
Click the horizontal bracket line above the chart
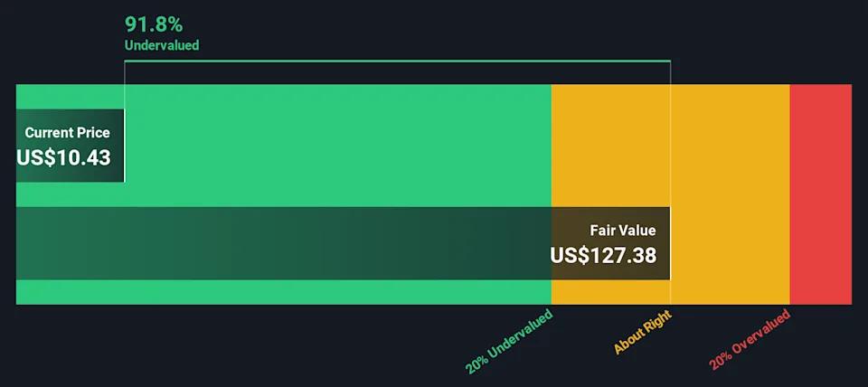point(398,61)
